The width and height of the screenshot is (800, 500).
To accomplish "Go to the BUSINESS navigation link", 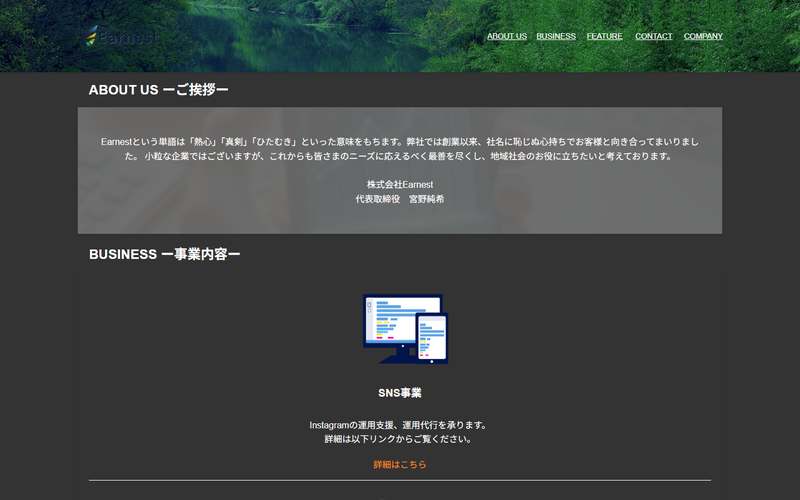I will point(556,36).
